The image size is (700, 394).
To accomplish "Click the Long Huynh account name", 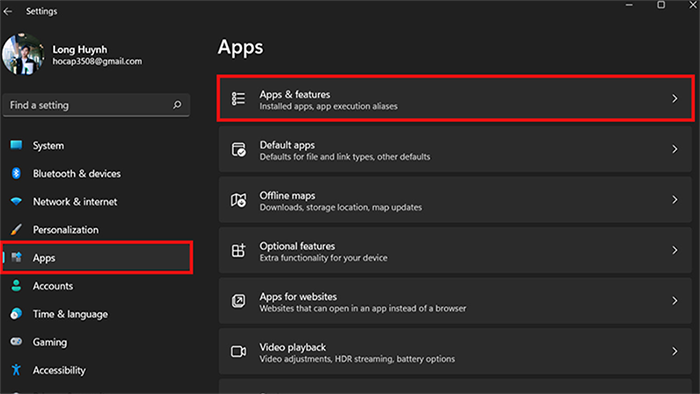I will pyautogui.click(x=79, y=49).
